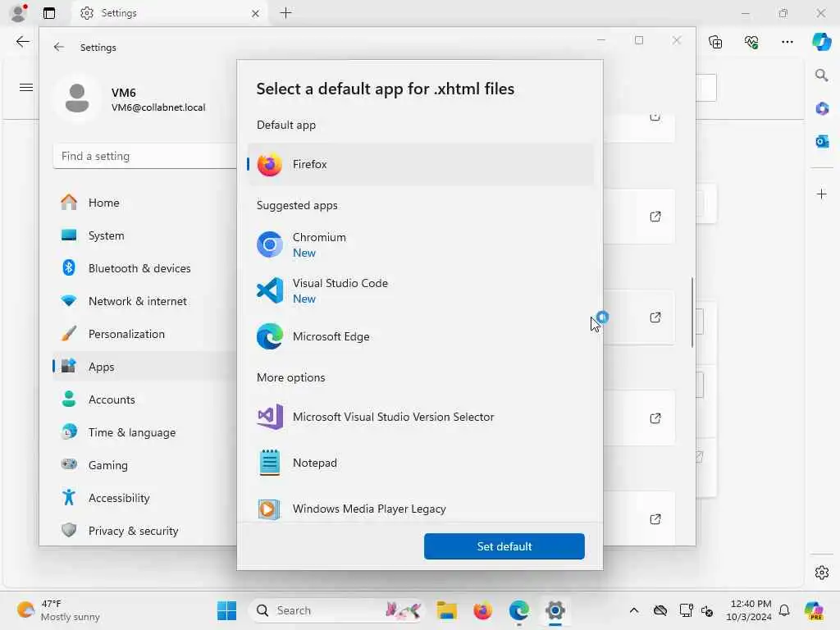Open Home in Settings sidebar

[144, 203]
